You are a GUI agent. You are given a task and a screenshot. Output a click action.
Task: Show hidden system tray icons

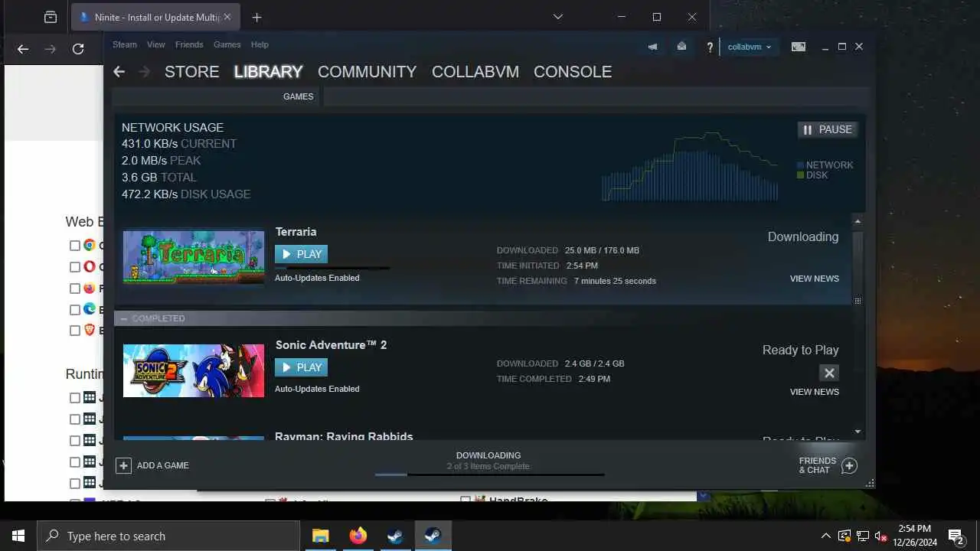pyautogui.click(x=825, y=536)
